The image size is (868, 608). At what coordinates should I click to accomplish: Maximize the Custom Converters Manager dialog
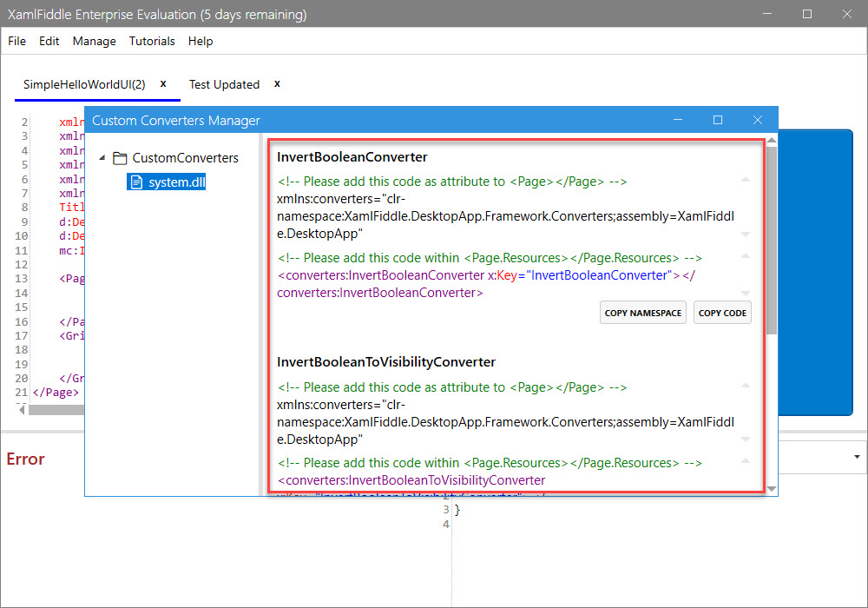click(x=718, y=120)
